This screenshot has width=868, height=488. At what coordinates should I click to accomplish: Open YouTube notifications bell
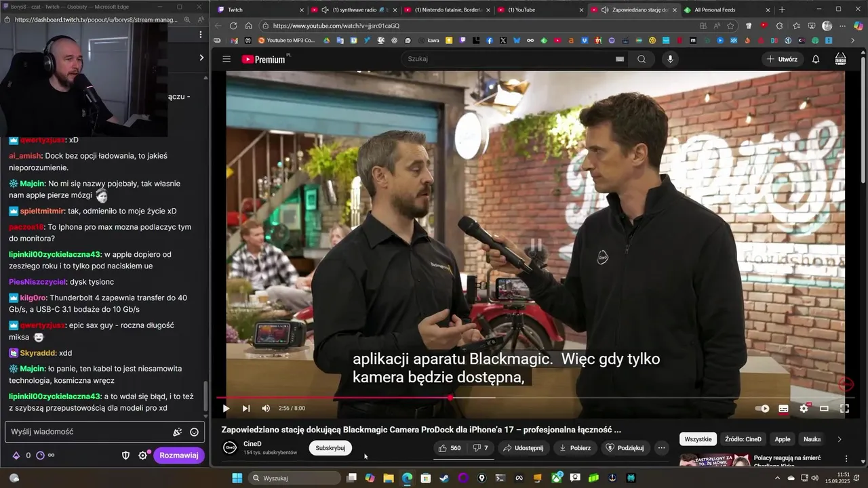(x=816, y=59)
